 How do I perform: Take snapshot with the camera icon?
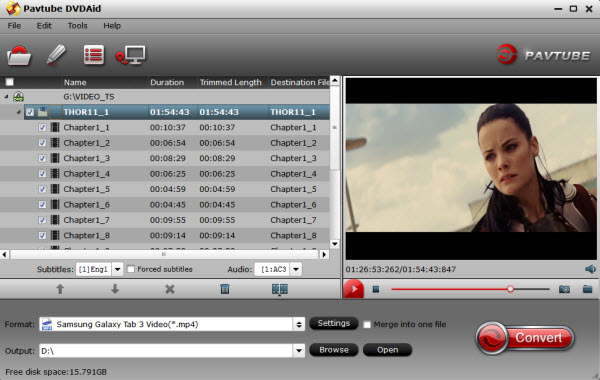[564, 289]
